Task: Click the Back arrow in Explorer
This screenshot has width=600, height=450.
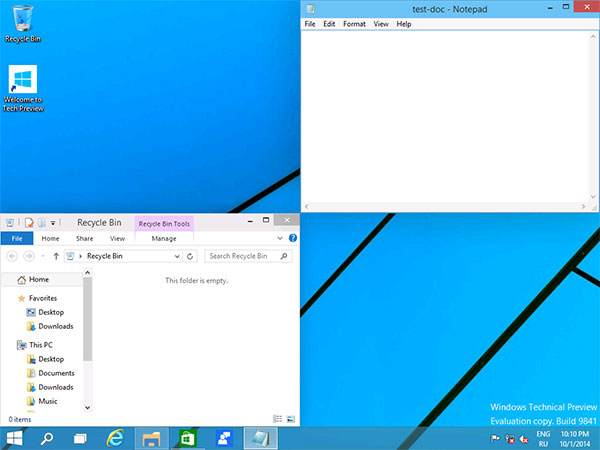Action: [12, 256]
